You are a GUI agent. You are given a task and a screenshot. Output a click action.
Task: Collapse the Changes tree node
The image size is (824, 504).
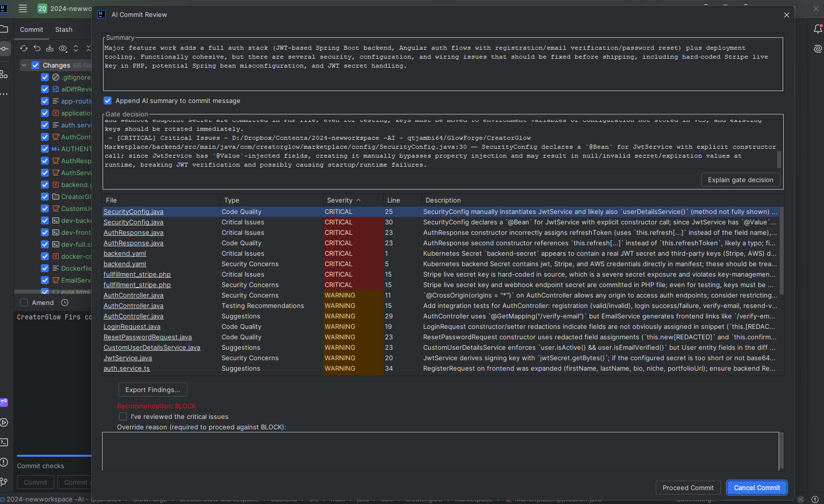click(x=23, y=65)
